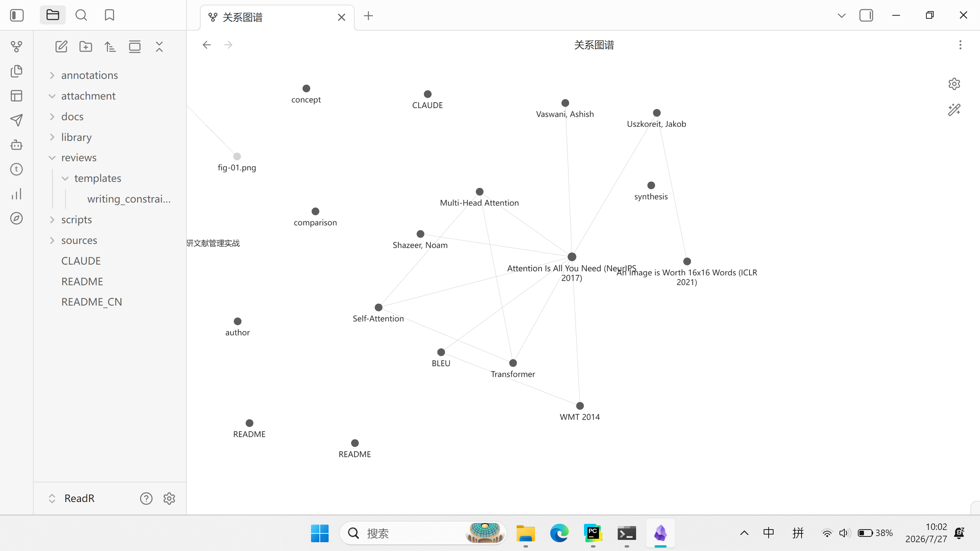Open Microsoft Edge from taskbar
This screenshot has height=551, width=980.
point(560,533)
